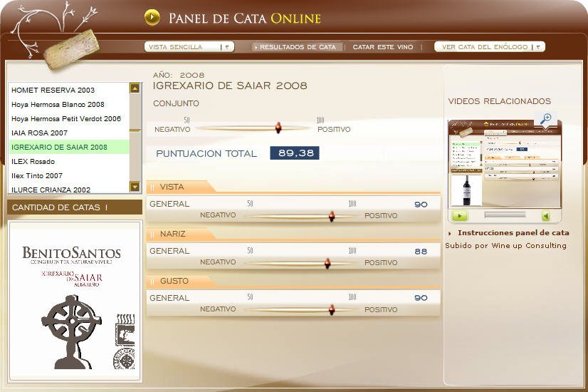Expand the Ver Cata del Enólogo dropdown

pyautogui.click(x=489, y=47)
